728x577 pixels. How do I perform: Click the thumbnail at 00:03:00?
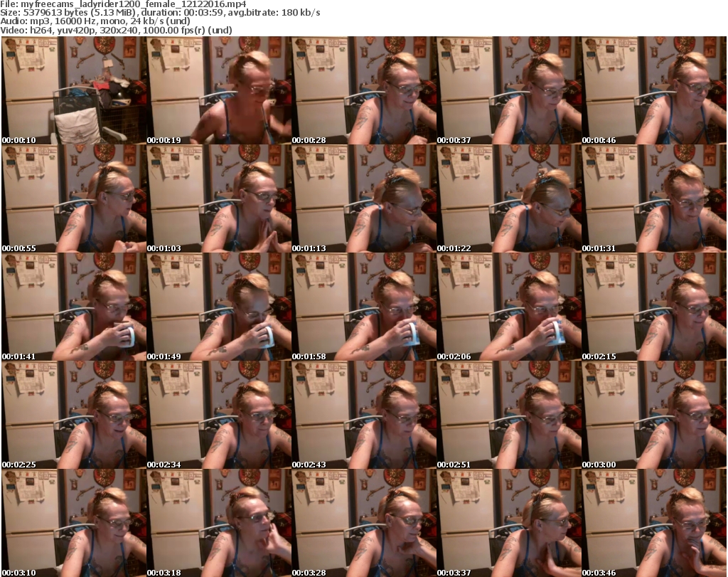coord(654,415)
